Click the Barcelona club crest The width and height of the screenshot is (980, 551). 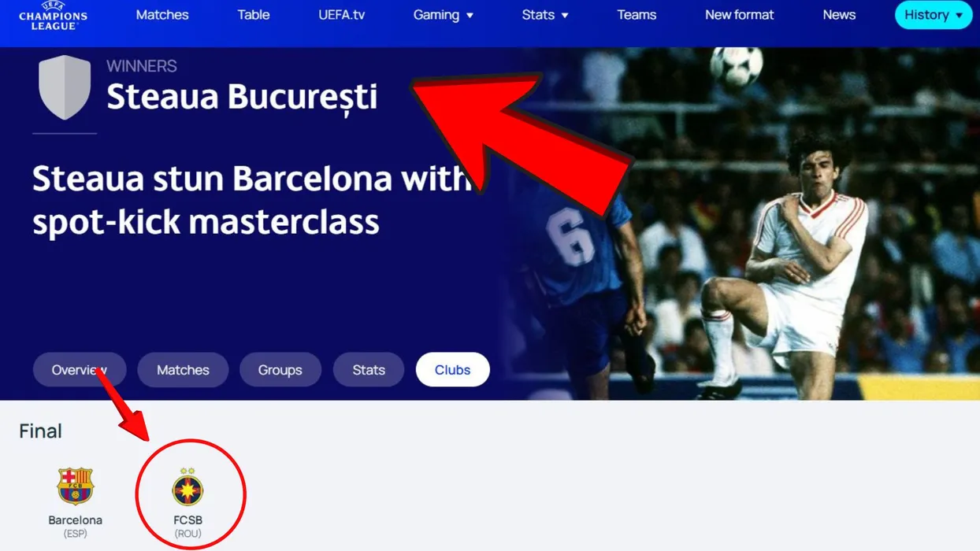pos(76,486)
